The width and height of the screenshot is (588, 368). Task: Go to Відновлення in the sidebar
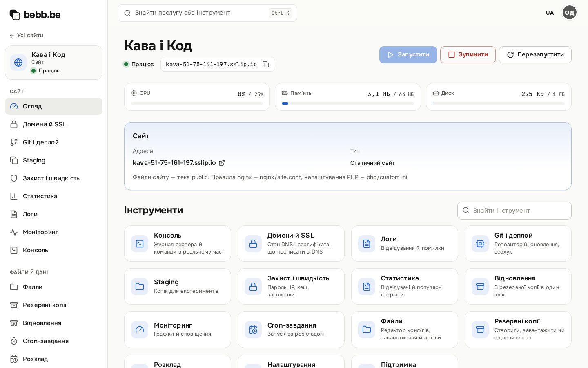pyautogui.click(x=53, y=323)
